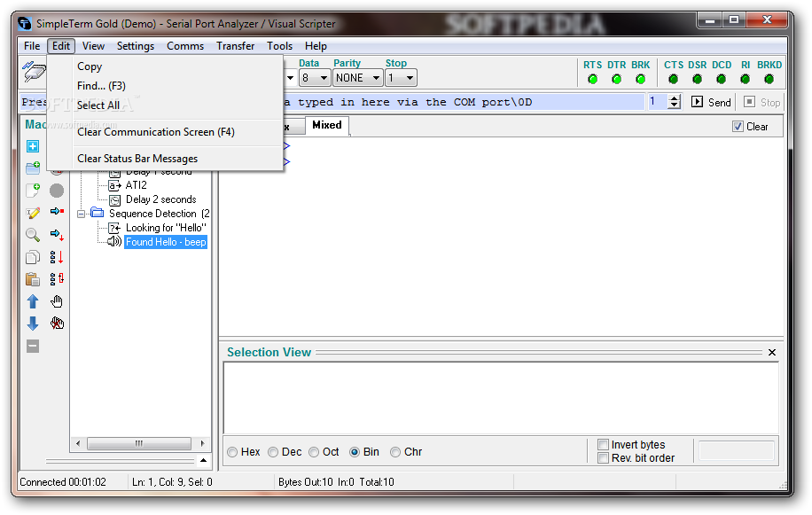
Task: Enable the Invert bytes checkbox
Action: pos(603,445)
